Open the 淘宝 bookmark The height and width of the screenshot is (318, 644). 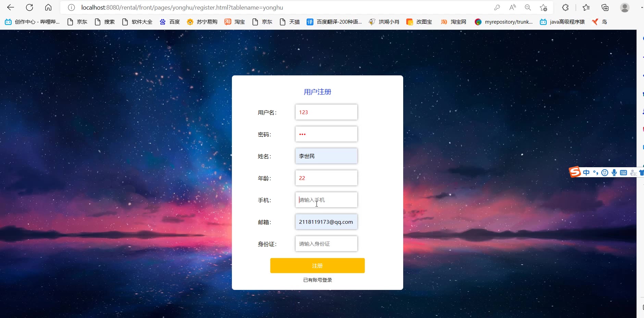[235, 22]
